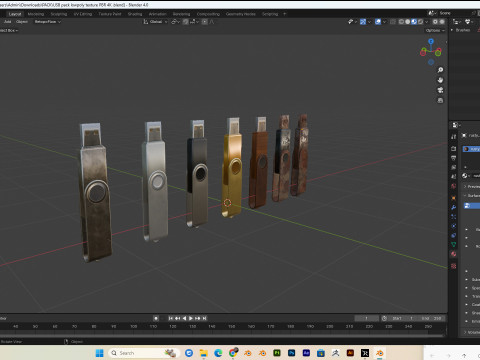Viewport: 480px width, 360px height.
Task: Toggle viewport overlays
Action: pyautogui.click(x=378, y=22)
